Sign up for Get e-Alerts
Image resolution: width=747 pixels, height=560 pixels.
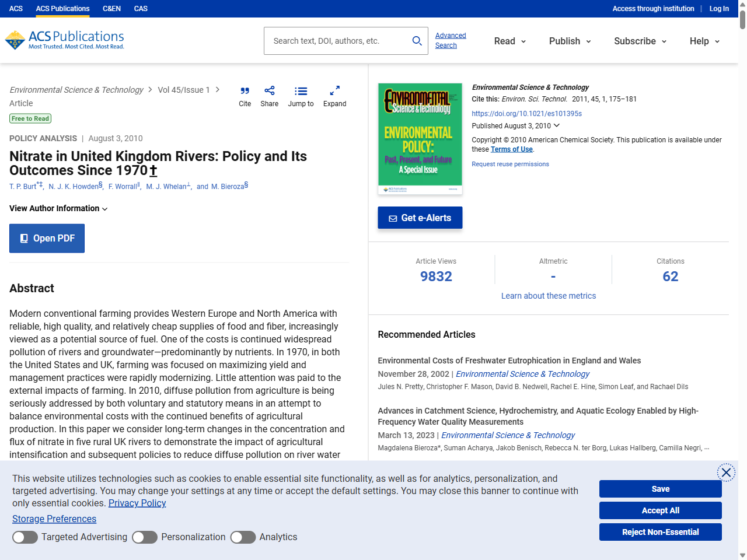pos(420,218)
